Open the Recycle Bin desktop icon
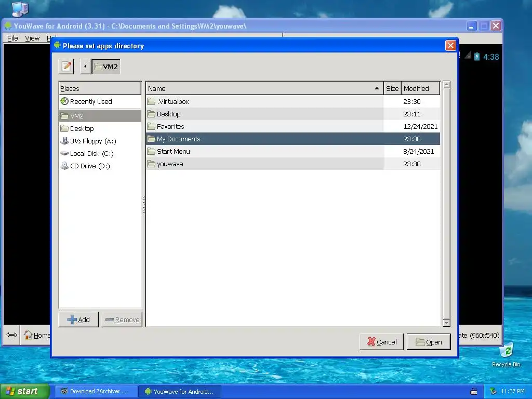This screenshot has height=399, width=532. (506, 354)
